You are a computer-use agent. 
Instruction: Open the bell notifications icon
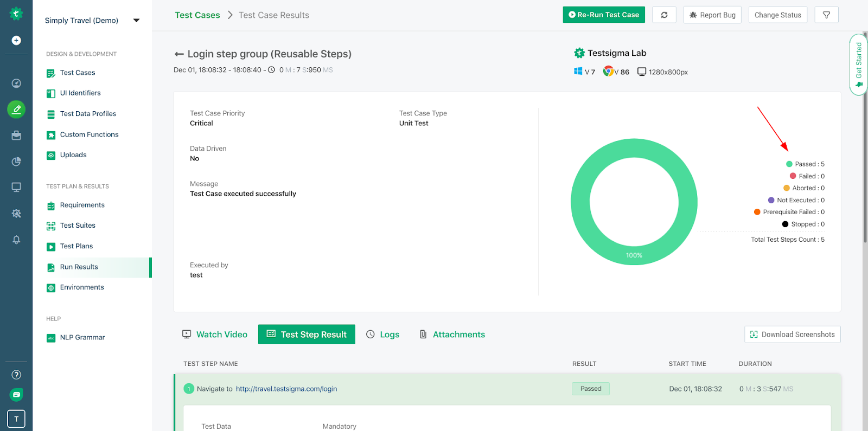(16, 240)
